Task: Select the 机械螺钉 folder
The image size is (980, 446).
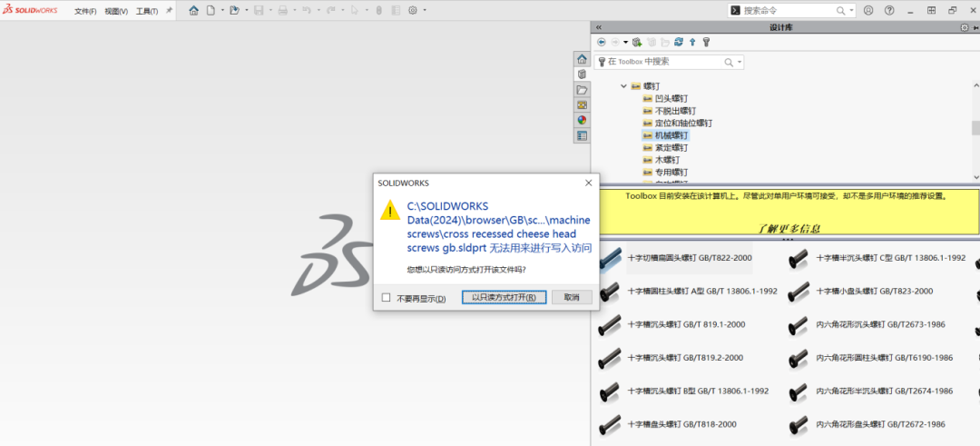Action: click(x=666, y=135)
